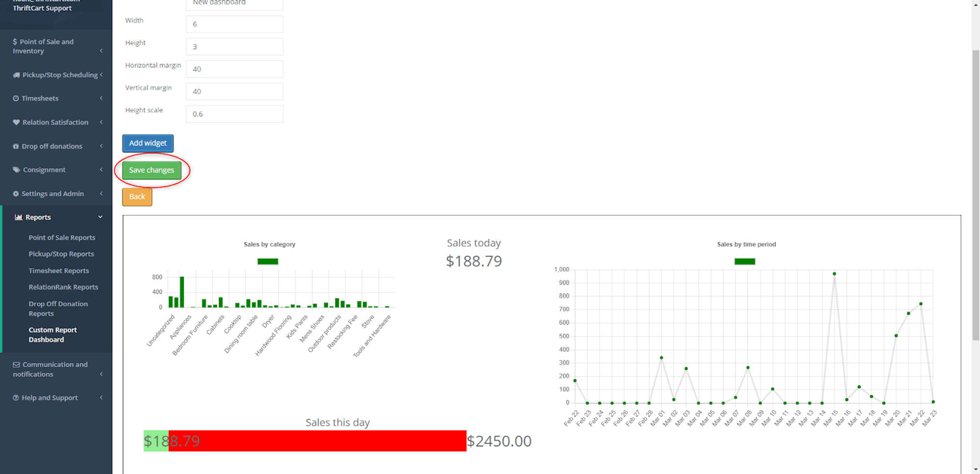Select the Point of Sale and Inventory dollar icon
Viewport: 980px width, 474px height.
click(16, 42)
